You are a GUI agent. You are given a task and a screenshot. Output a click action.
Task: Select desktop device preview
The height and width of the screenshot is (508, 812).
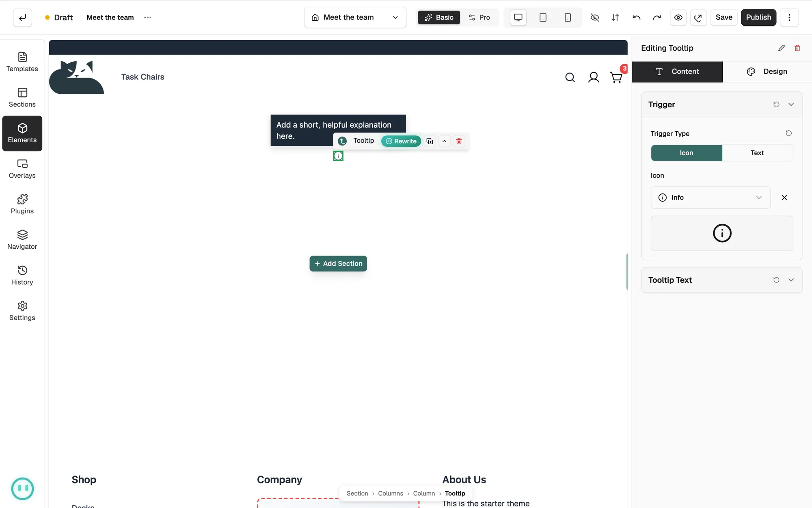[x=518, y=17]
